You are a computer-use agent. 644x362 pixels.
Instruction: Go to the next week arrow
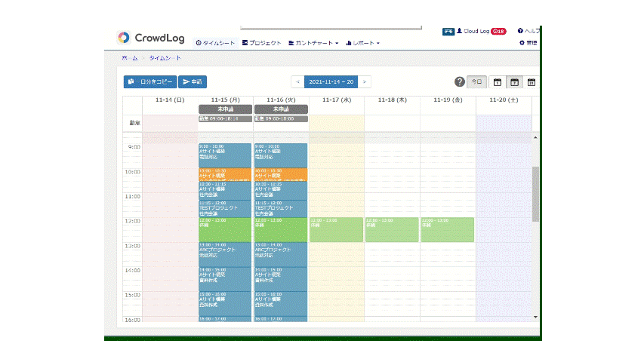coord(365,81)
